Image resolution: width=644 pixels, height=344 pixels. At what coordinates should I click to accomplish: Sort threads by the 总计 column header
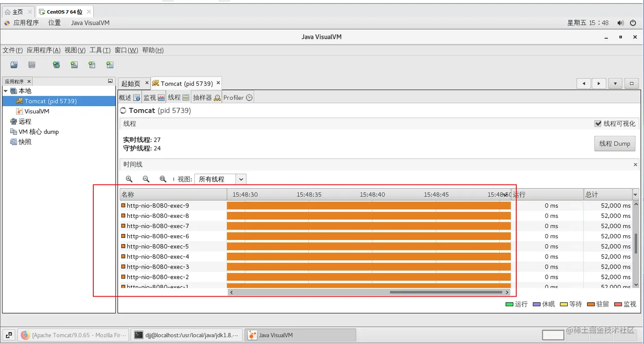pyautogui.click(x=608, y=194)
